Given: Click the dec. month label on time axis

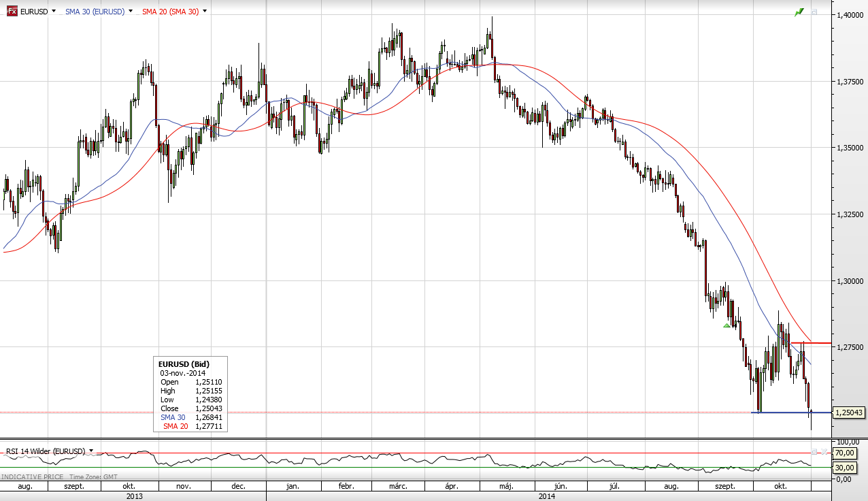Looking at the screenshot, I should point(238,487).
